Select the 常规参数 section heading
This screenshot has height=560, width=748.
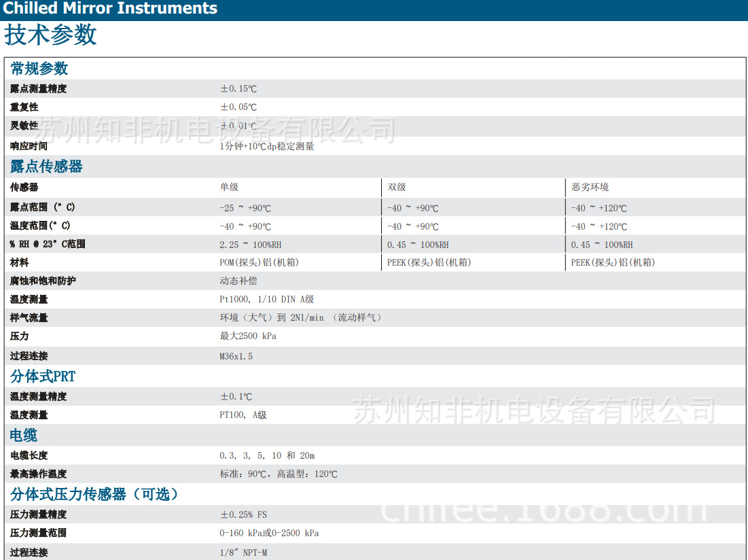point(39,69)
